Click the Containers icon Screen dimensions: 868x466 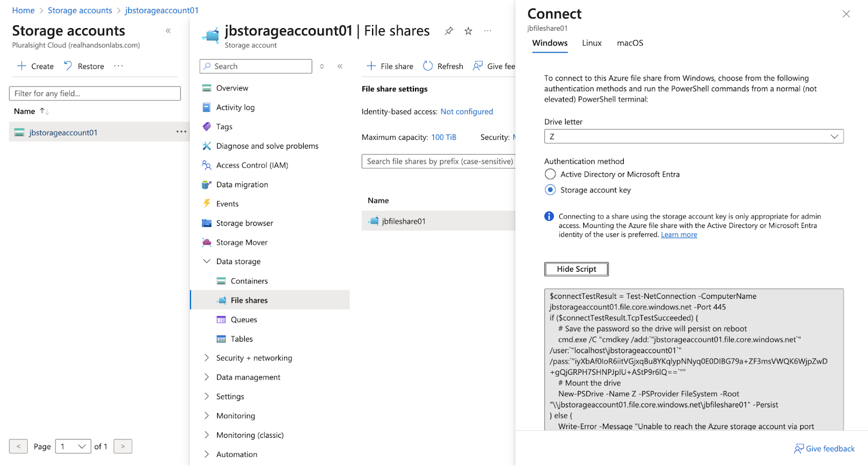point(221,281)
